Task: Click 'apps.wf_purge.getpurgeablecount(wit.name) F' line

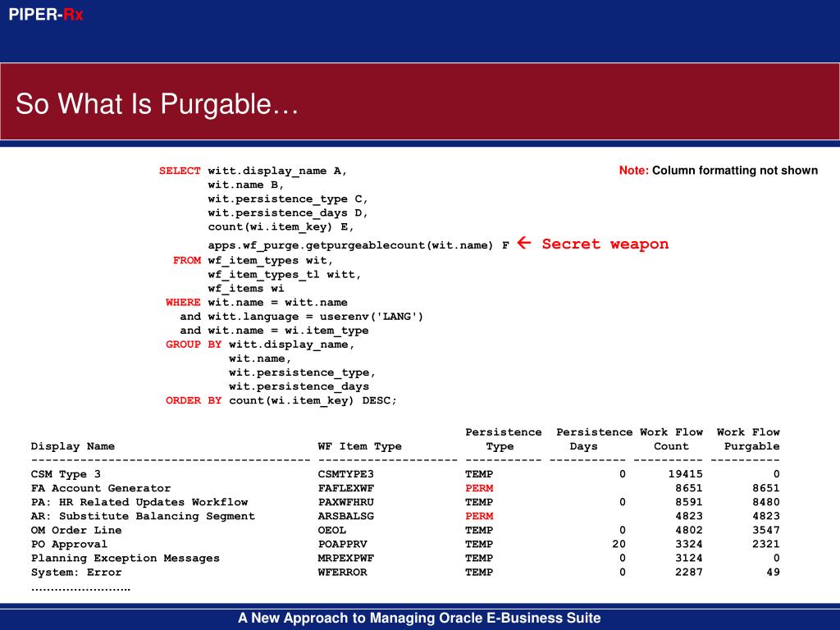Action: click(x=358, y=245)
